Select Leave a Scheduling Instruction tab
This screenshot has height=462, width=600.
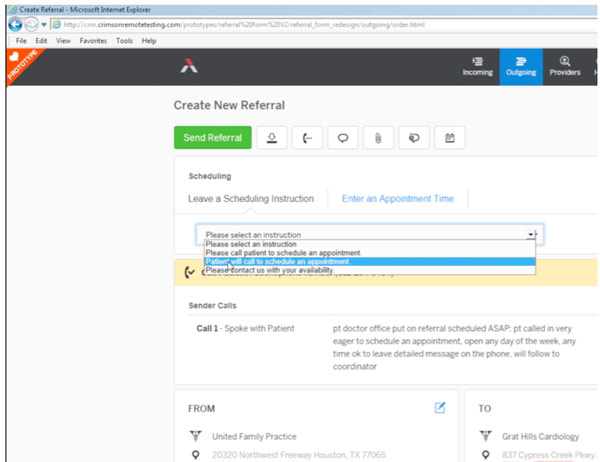click(251, 199)
